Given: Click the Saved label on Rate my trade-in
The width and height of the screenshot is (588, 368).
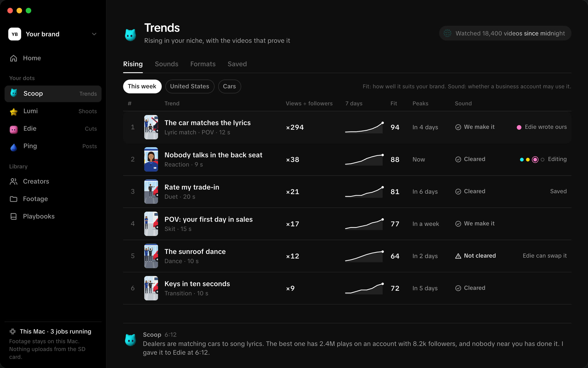Looking at the screenshot, I should coord(558,191).
